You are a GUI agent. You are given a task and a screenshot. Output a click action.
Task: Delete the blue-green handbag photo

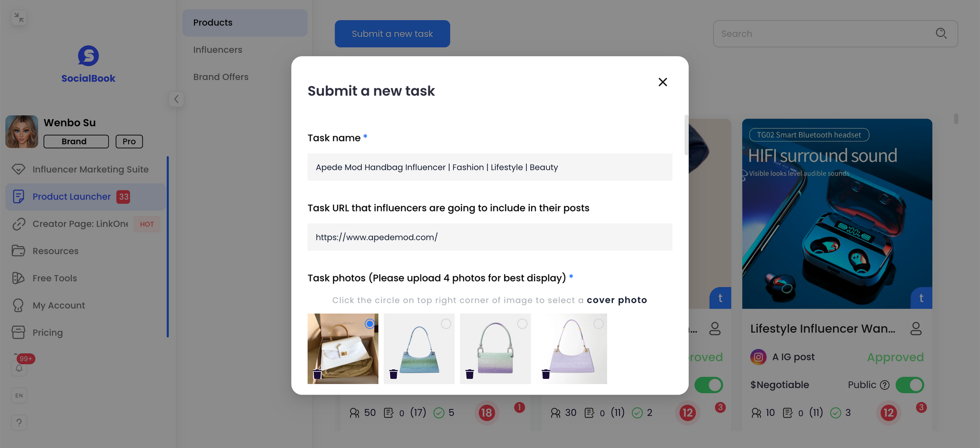point(393,374)
